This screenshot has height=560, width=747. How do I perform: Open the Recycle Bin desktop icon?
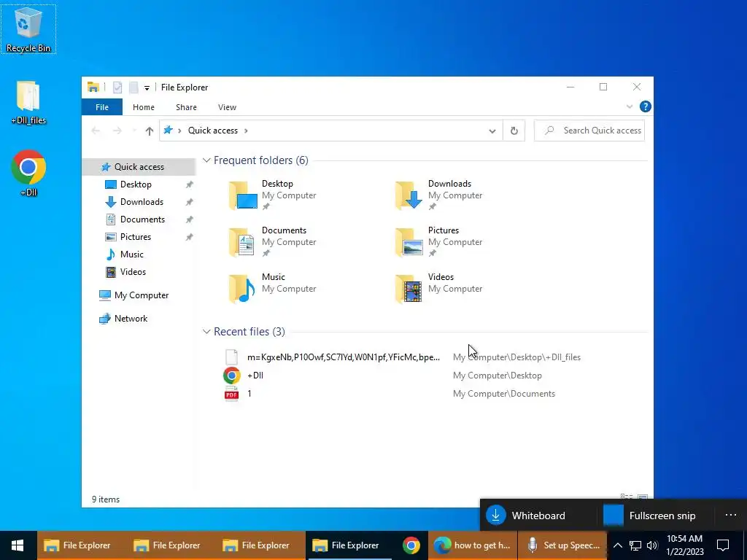(28, 29)
